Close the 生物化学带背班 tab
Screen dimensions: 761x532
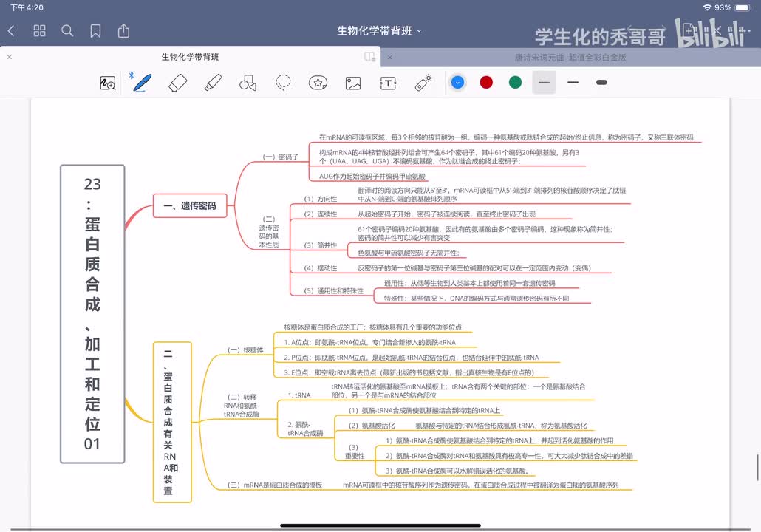(x=9, y=57)
